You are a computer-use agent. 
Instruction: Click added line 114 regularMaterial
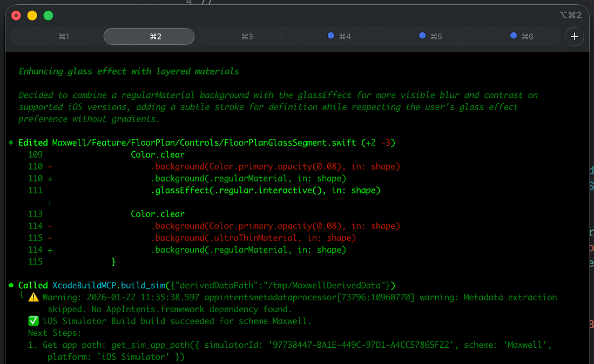(x=248, y=250)
